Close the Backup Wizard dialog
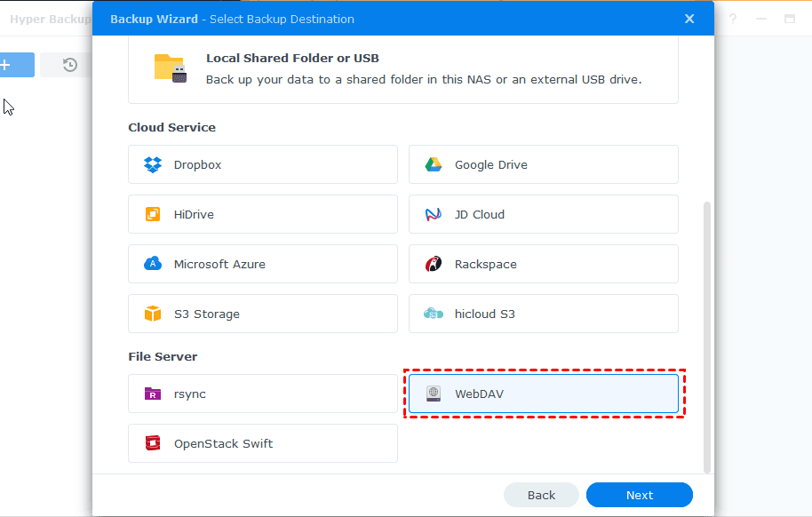The height and width of the screenshot is (517, 812). click(x=689, y=19)
